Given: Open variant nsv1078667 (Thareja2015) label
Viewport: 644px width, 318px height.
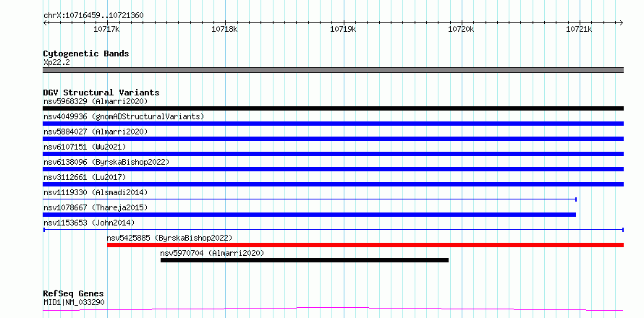Looking at the screenshot, I should (x=96, y=207).
